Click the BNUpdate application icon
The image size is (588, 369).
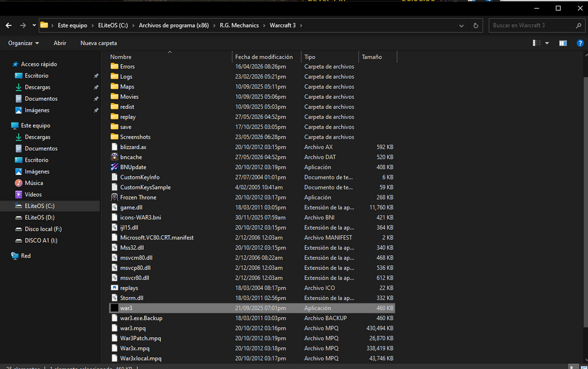[x=115, y=167]
